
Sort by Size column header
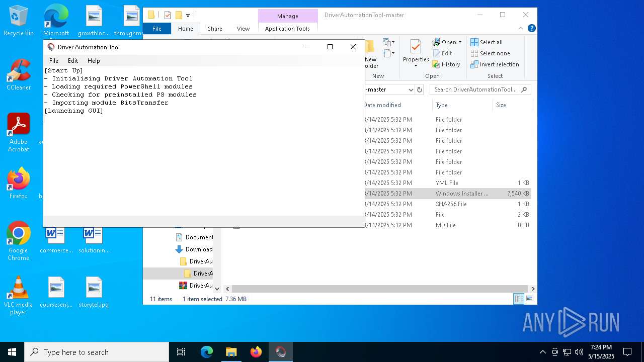[x=512, y=105]
